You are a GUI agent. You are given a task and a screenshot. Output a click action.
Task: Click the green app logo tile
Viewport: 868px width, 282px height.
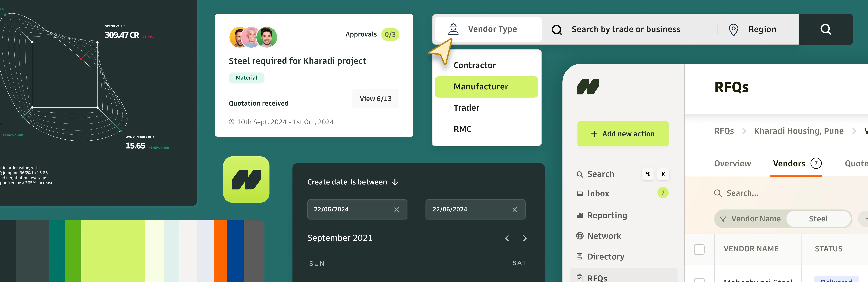pyautogui.click(x=246, y=179)
